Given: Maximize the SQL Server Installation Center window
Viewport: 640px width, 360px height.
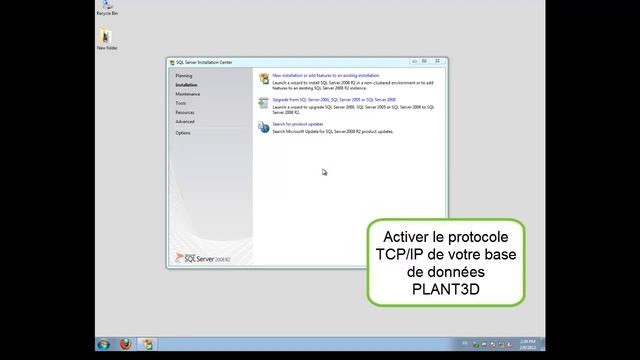Looking at the screenshot, I should tap(424, 61).
